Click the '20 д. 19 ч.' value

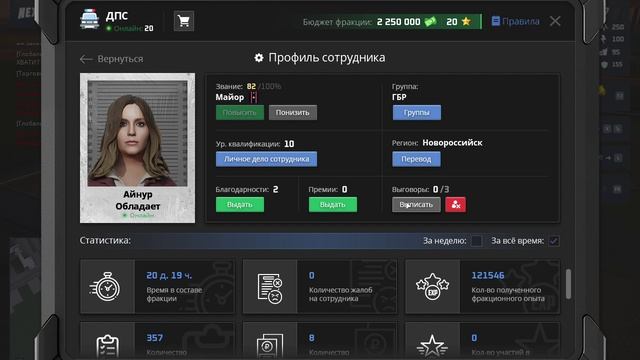[169, 276]
